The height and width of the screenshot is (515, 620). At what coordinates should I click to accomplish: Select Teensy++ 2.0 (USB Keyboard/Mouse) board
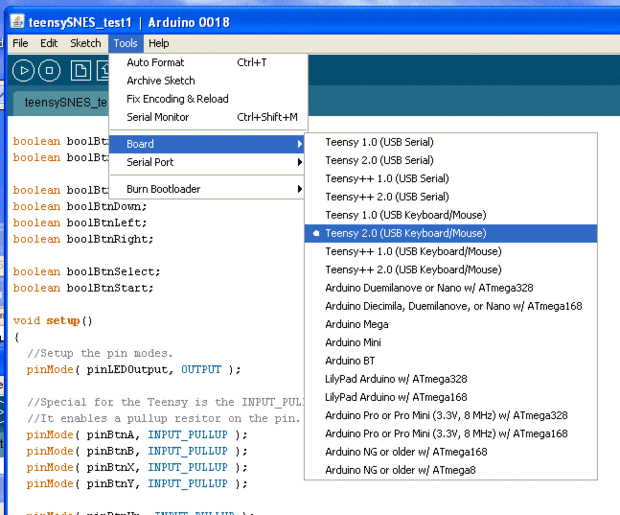click(451, 269)
